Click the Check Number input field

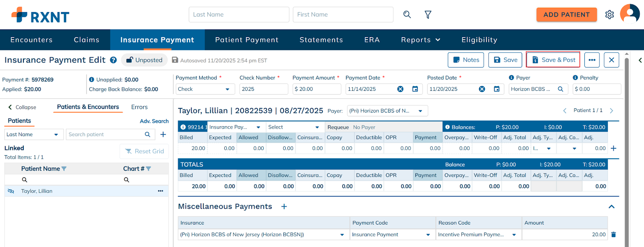point(264,89)
